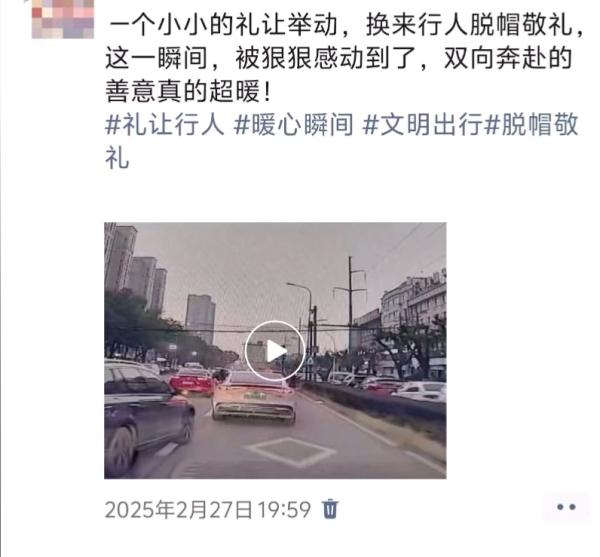Open the #礼让行人 hashtag

(165, 125)
